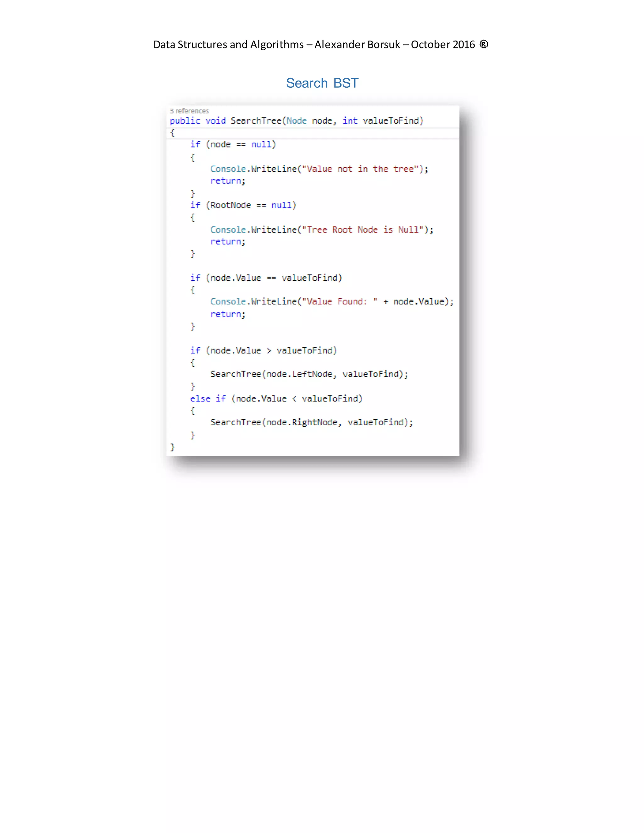The width and height of the screenshot is (644, 833).
Task: Click the 'Tree Root Node is Null' WriteLine line
Action: tap(322, 229)
